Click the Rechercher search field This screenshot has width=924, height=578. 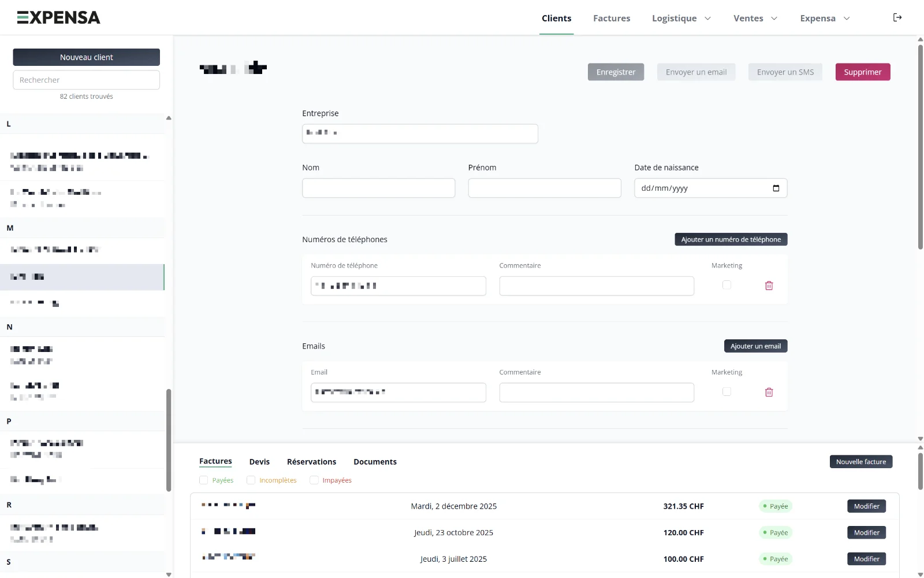(86, 80)
